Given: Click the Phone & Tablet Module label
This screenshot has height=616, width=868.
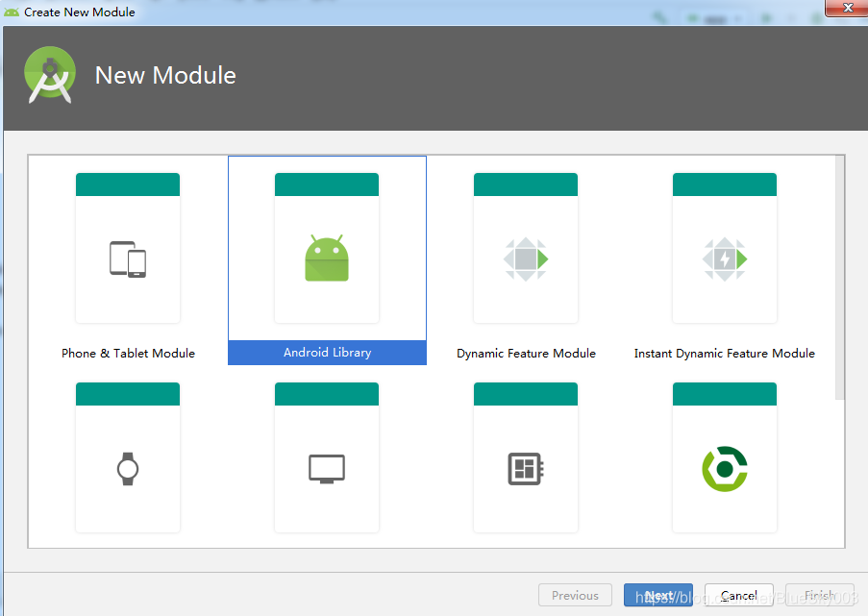Looking at the screenshot, I should coord(128,353).
